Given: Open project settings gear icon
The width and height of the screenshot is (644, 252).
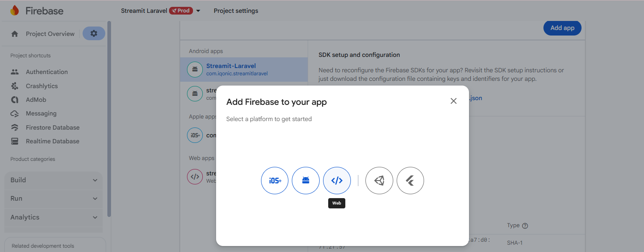Looking at the screenshot, I should (94, 33).
